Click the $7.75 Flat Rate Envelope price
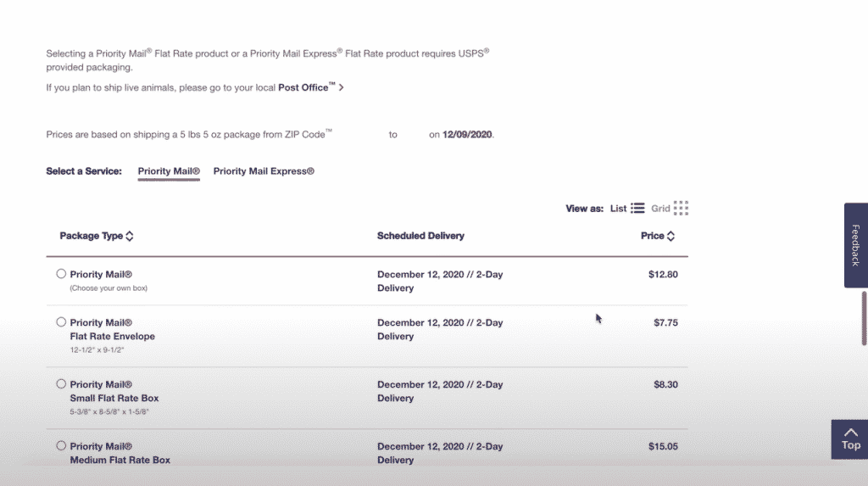Screen dimensions: 868x486 coord(665,322)
